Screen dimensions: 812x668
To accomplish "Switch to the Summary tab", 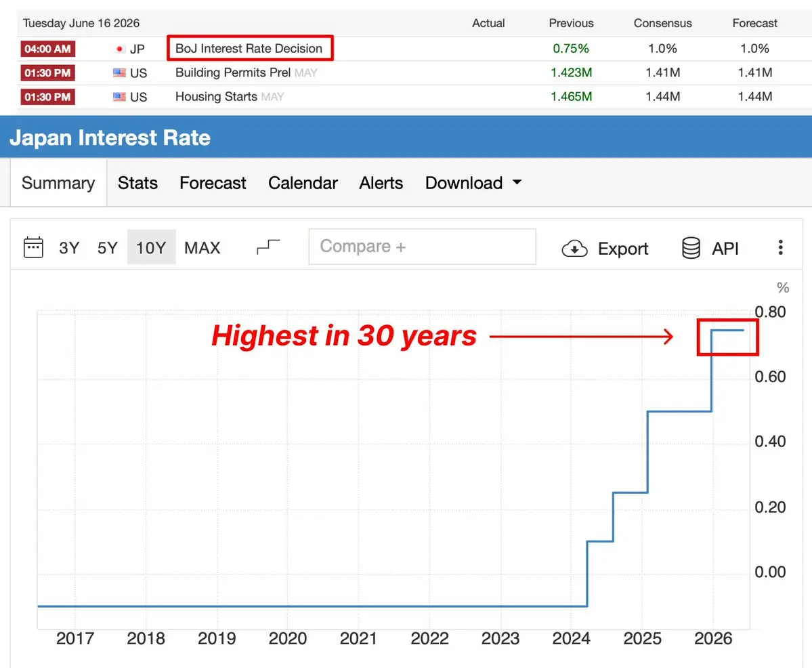I will pos(58,183).
